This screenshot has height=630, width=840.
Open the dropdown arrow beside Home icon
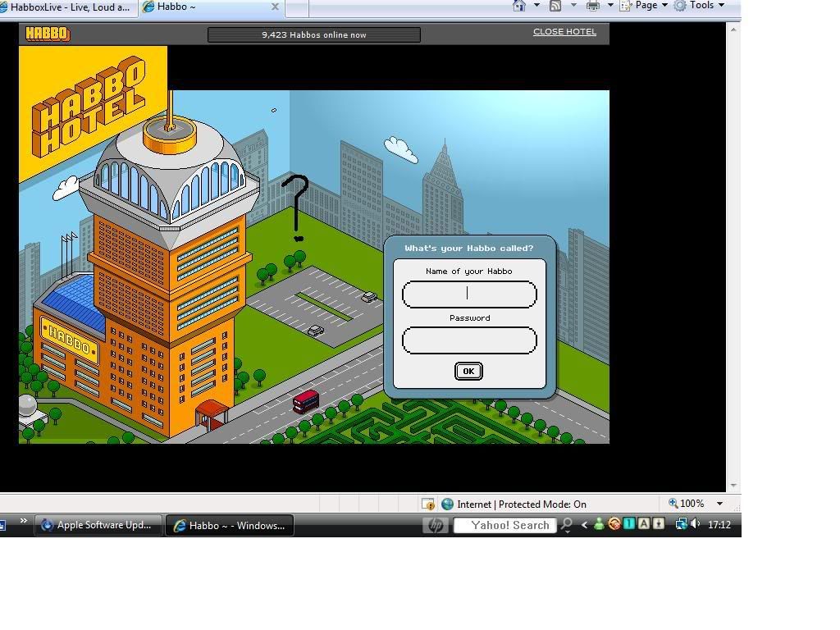(x=536, y=6)
